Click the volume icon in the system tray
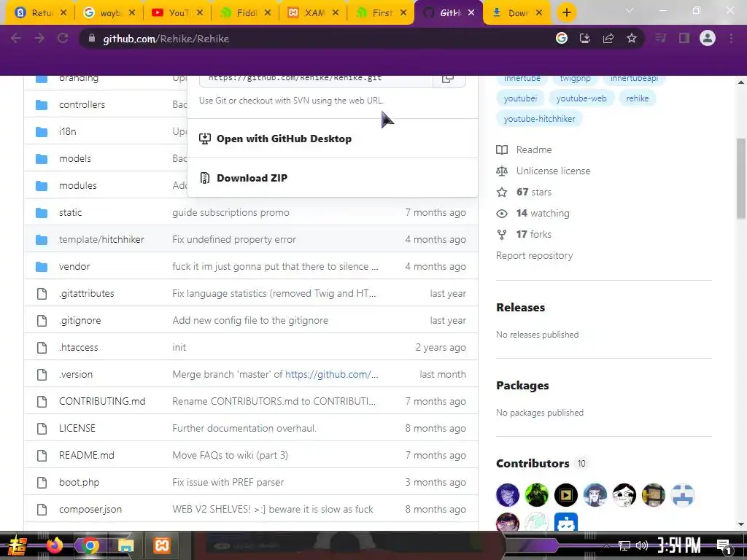The image size is (747, 560). [642, 545]
